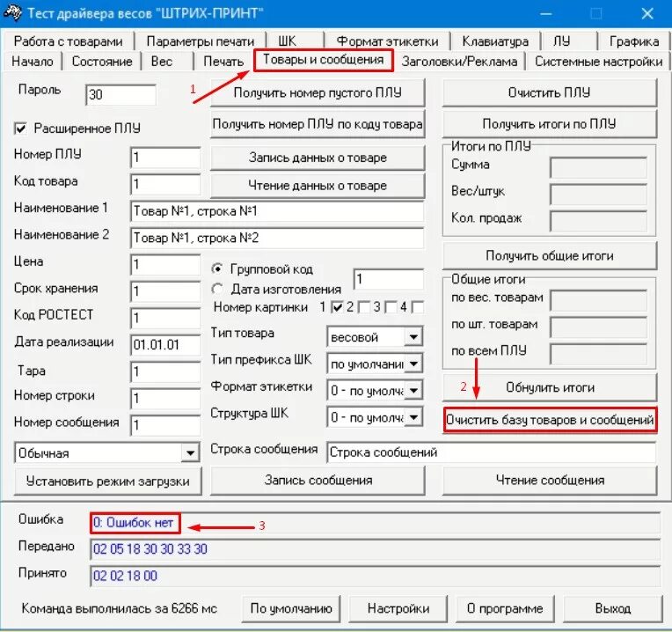Image resolution: width=672 pixels, height=632 pixels.
Task: Switch to the Системные настройки tab
Action: tap(598, 62)
